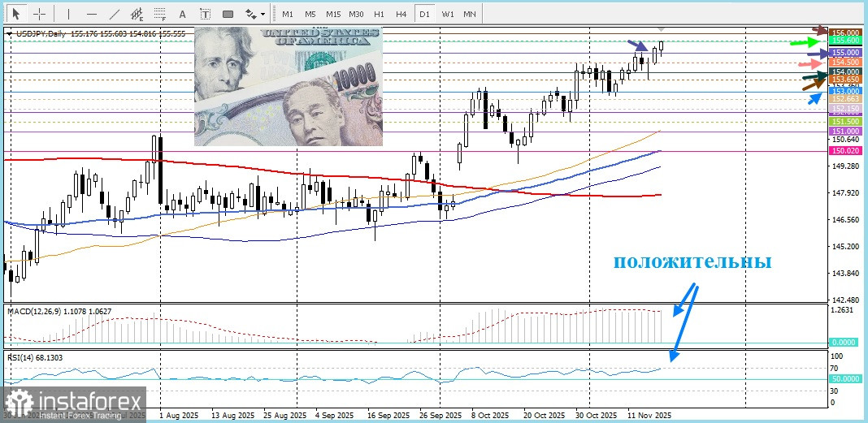
Task: Expand the triangle beside USDJPY,Daily title
Action: pos(10,34)
